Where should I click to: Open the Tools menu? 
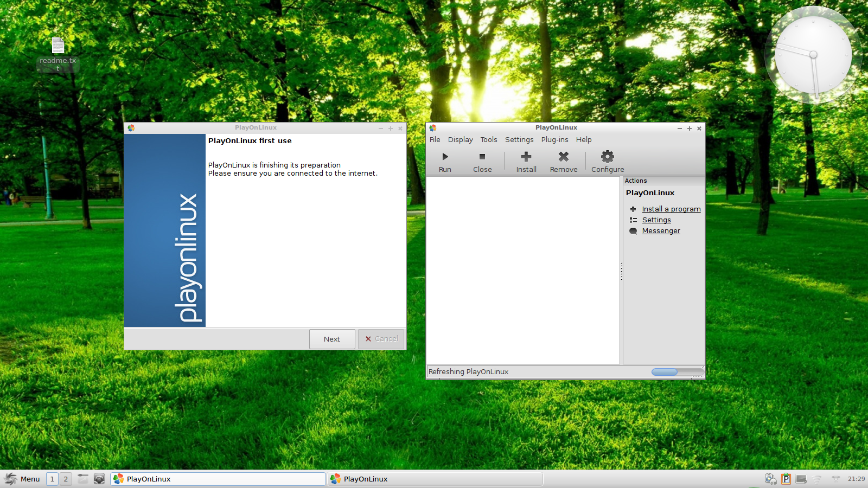coord(488,140)
